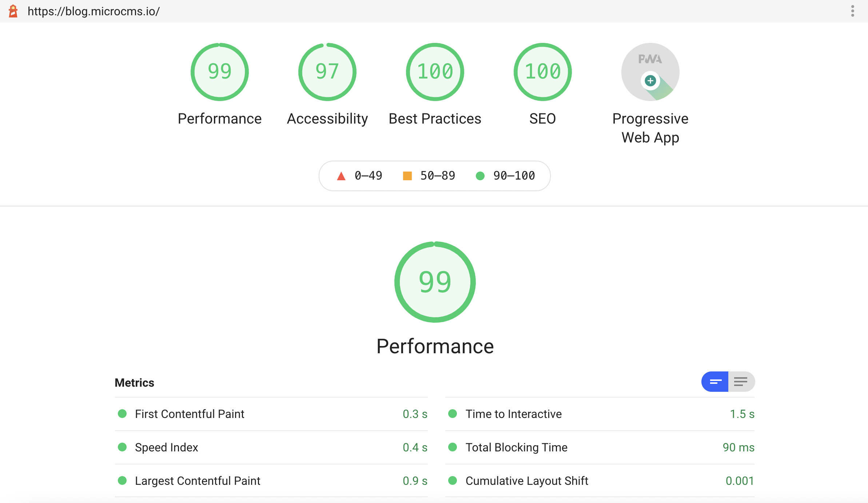The height and width of the screenshot is (503, 868).
Task: Open the three-dot tools menu
Action: [852, 11]
